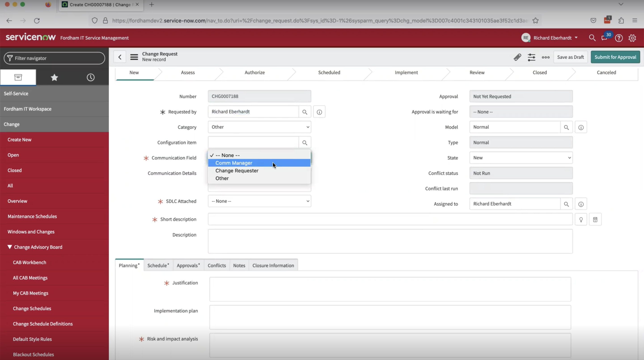Select 'Other' option from Communication Field list

coord(222,178)
